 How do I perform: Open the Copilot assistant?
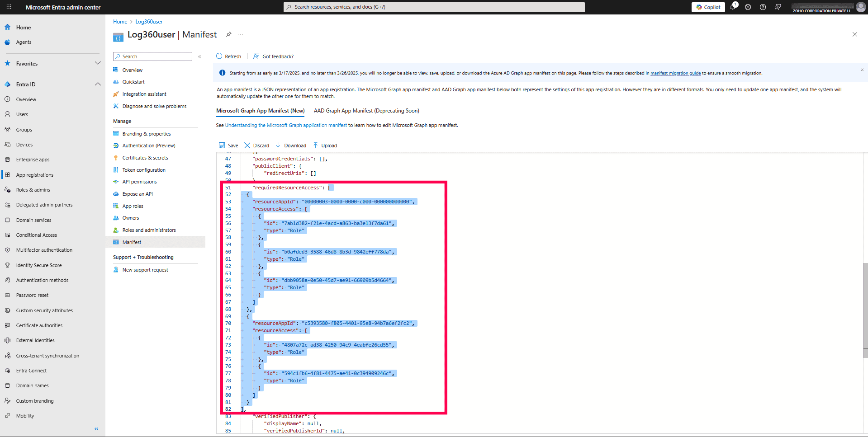tap(707, 7)
